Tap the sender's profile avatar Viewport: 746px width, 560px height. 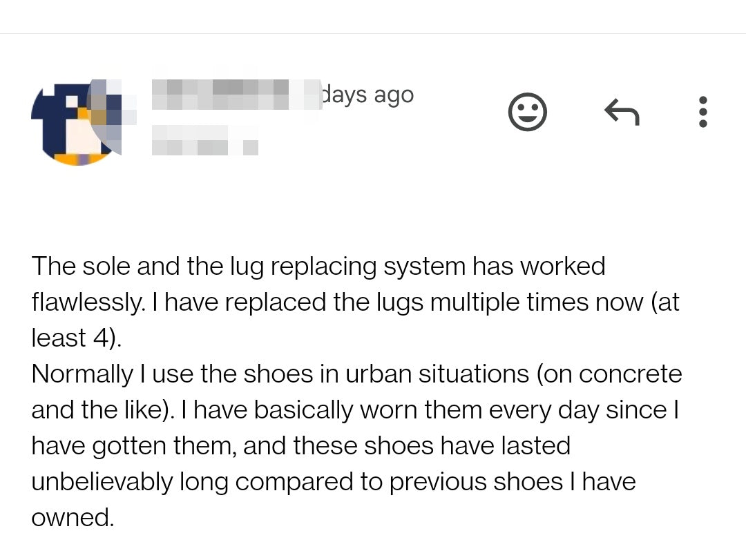(76, 122)
